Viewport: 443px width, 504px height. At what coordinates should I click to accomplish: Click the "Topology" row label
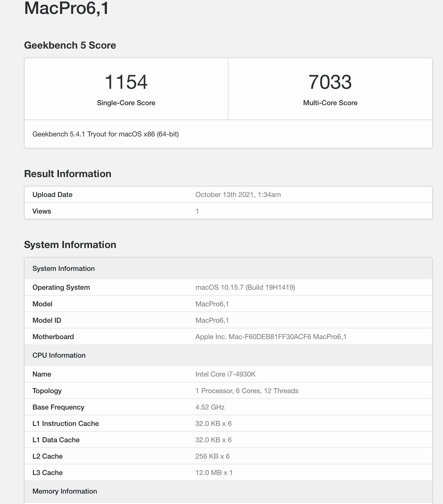[47, 391]
